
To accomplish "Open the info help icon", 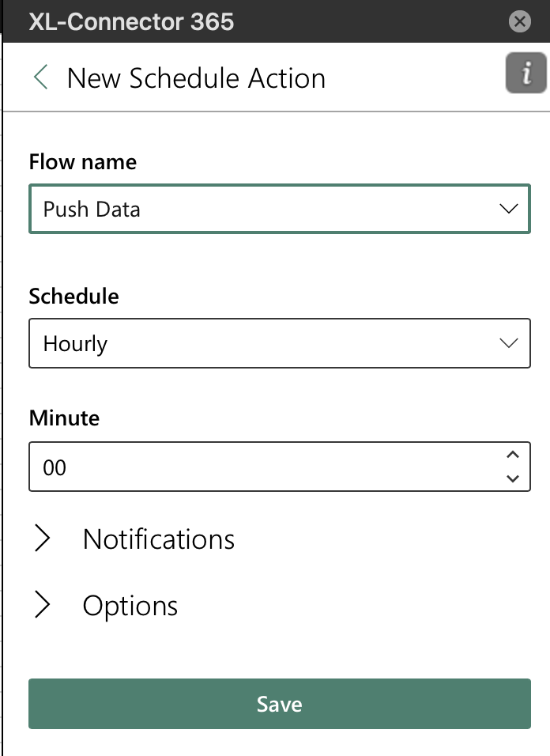I will click(526, 73).
